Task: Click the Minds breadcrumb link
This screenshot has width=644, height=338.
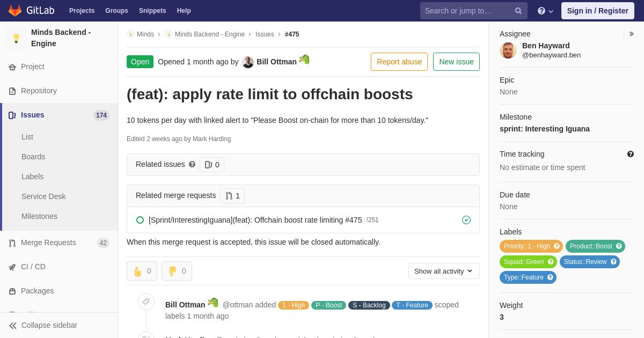Action: click(145, 34)
